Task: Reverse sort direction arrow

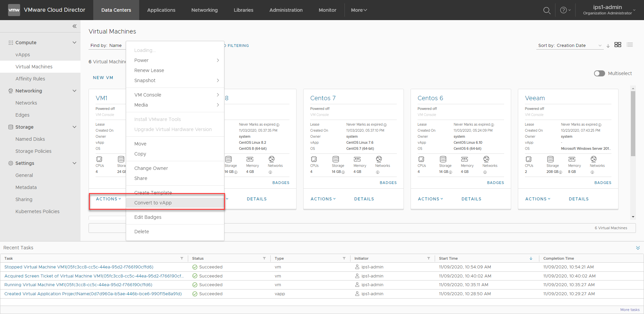Action: 608,46
